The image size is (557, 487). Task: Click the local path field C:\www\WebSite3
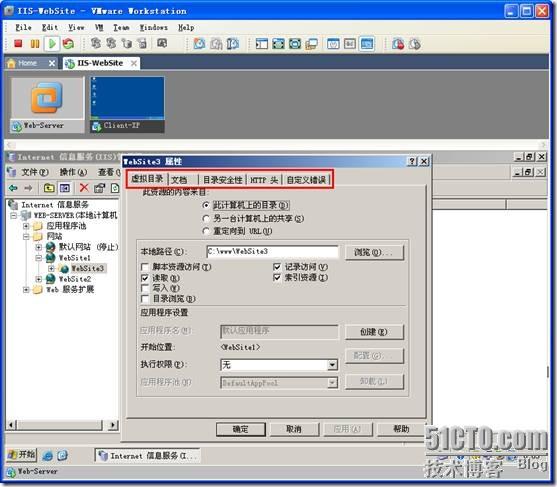[x=272, y=251]
